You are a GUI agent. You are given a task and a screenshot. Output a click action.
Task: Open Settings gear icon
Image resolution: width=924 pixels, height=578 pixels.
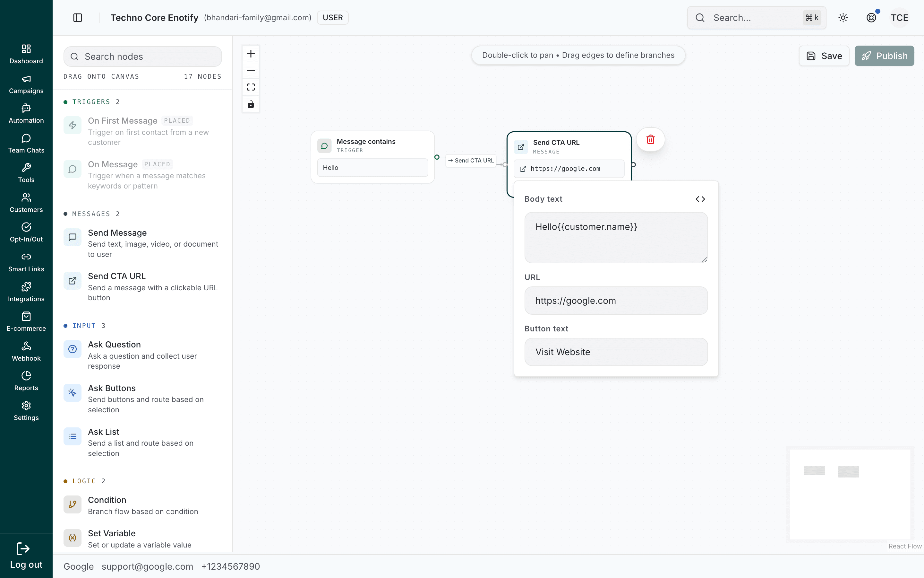point(26,406)
